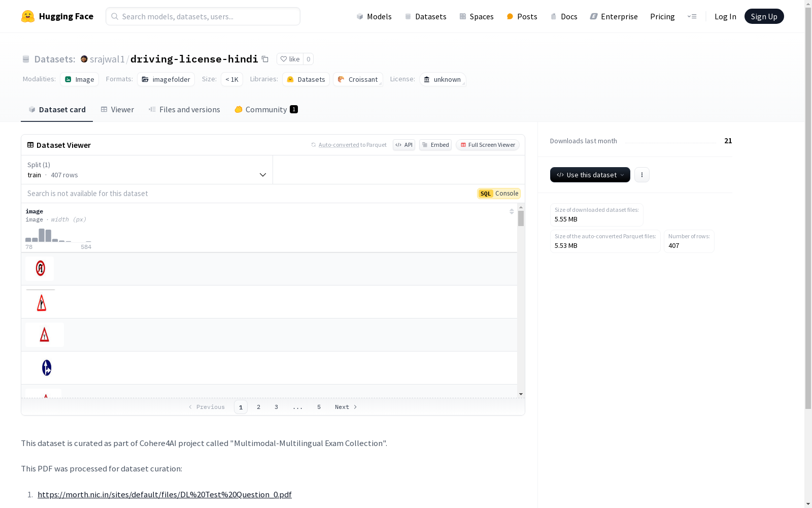Open the API button in dataset viewer
The image size is (812, 508).
[x=404, y=145]
